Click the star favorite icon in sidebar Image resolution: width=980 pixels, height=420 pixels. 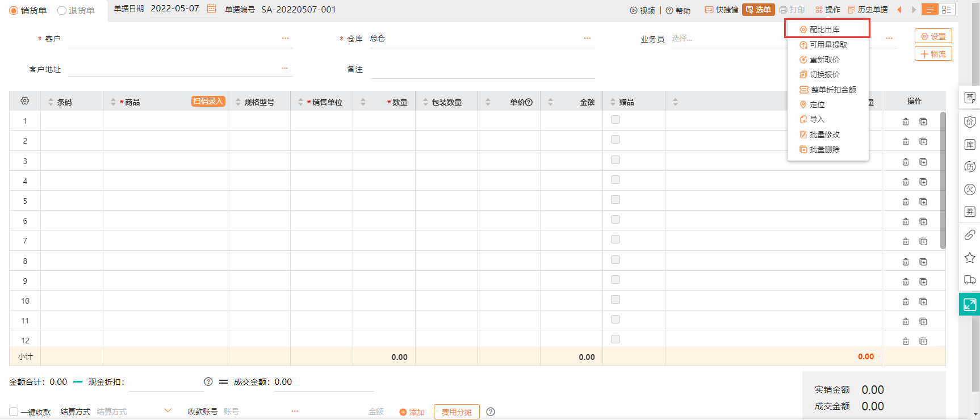click(x=970, y=258)
